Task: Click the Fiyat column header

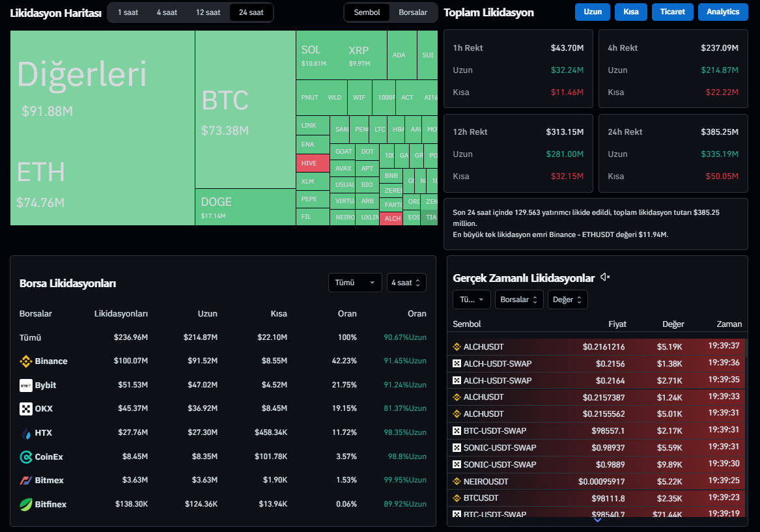Action: (x=617, y=324)
